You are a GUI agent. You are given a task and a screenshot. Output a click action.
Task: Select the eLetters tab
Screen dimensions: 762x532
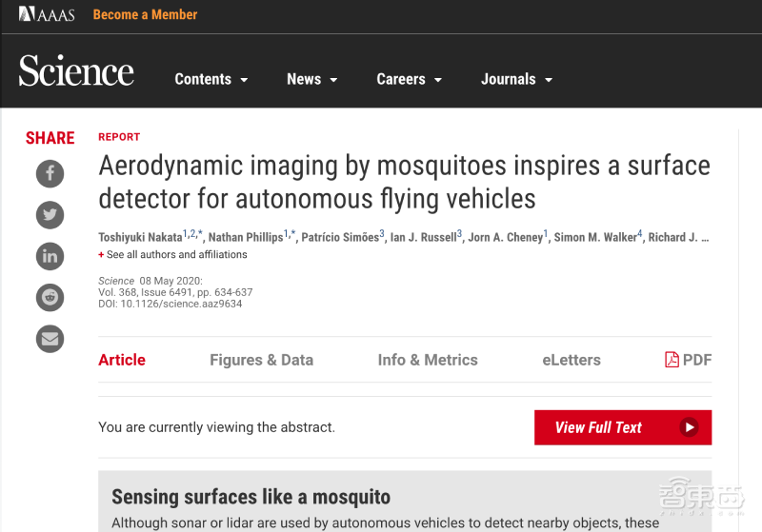pos(571,360)
